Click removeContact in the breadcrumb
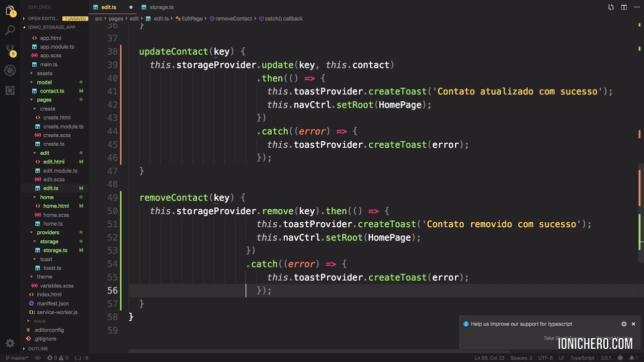The width and height of the screenshot is (644, 362). point(233,19)
